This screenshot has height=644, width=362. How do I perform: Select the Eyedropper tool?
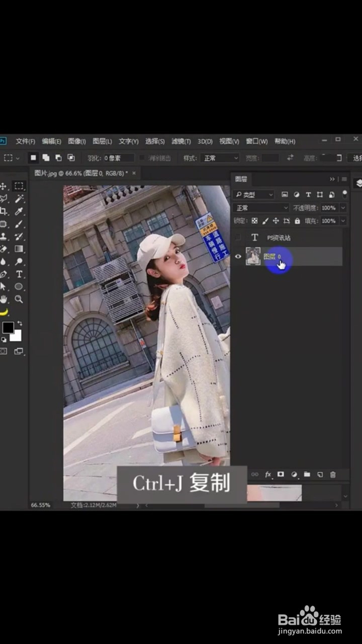[19, 211]
